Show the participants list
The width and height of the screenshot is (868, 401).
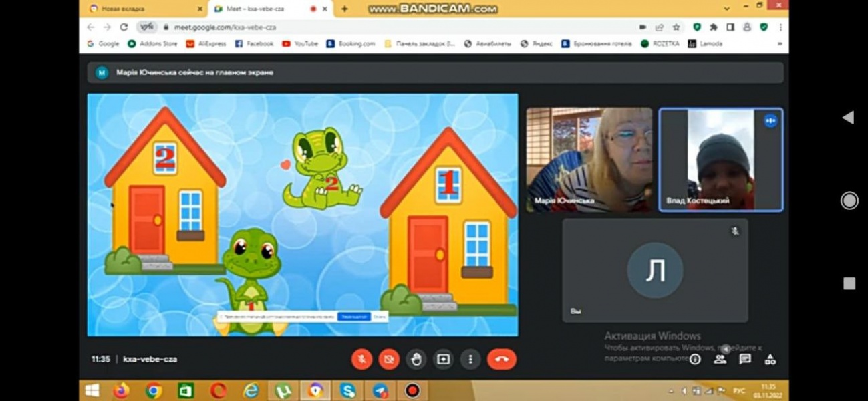click(720, 359)
